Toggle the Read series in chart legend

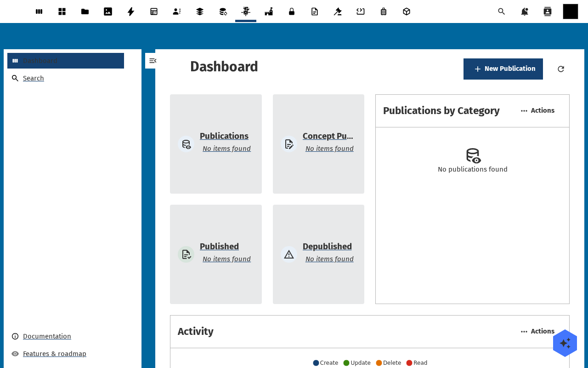417,363
